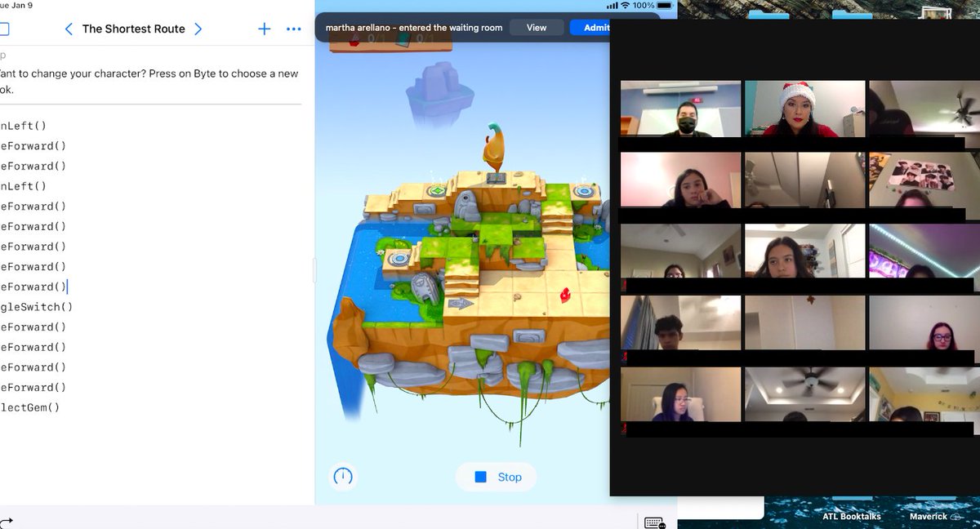View the waiting room participant
980x529 pixels.
point(537,27)
